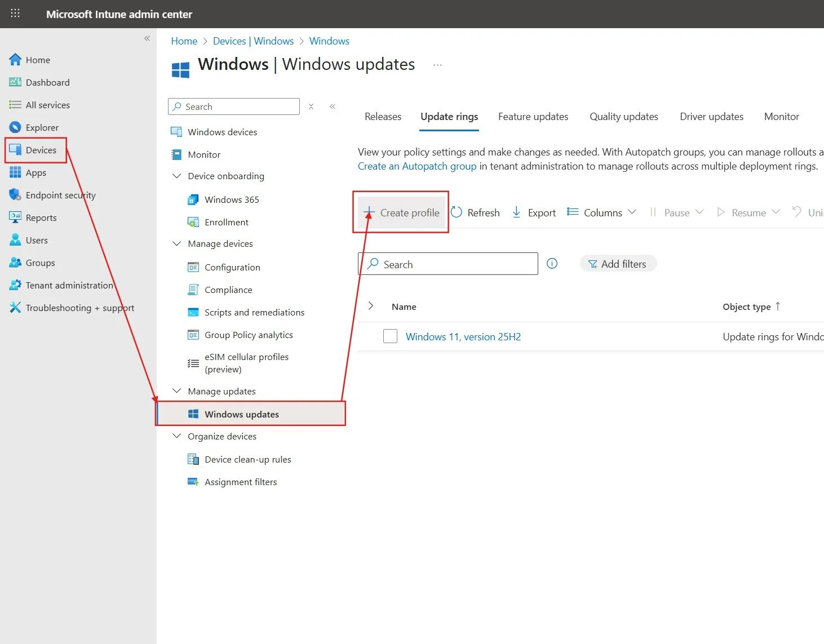
Task: Collapse the Manage devices section
Action: [176, 243]
